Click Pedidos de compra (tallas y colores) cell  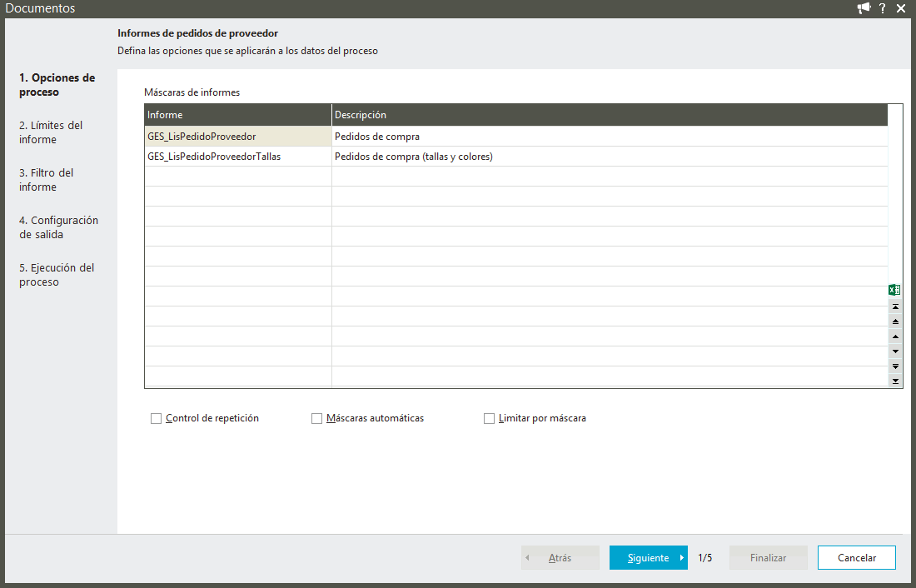(610, 157)
